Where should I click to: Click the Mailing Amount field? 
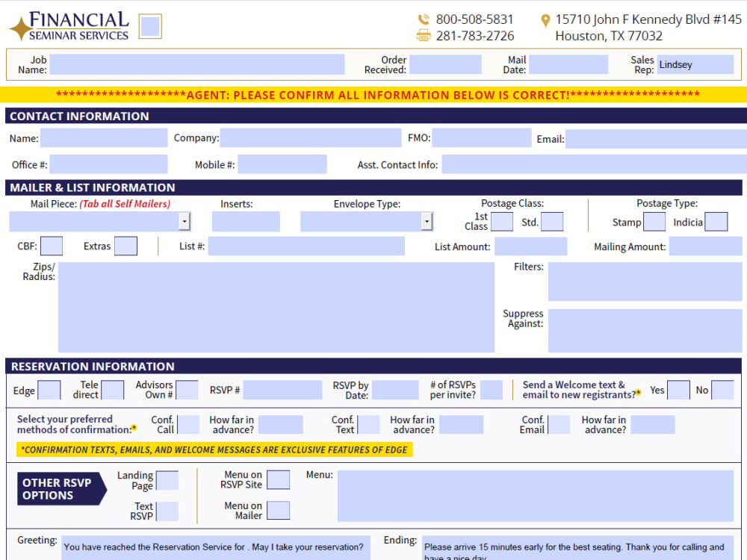[706, 246]
